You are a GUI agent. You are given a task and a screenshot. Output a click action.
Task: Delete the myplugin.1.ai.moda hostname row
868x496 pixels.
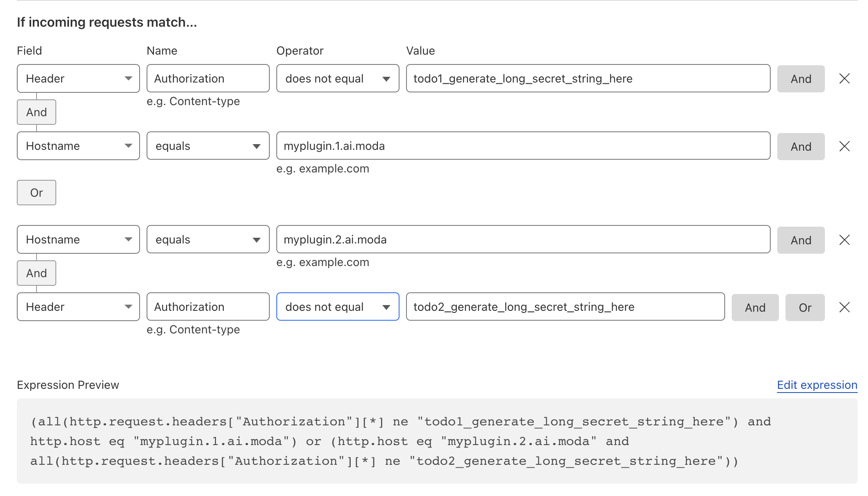pos(844,146)
